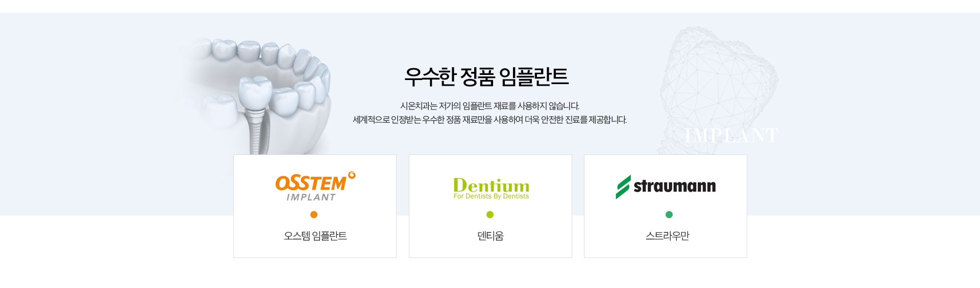Open the 오스템 임플란트 label
980x288 pixels.
315,236
